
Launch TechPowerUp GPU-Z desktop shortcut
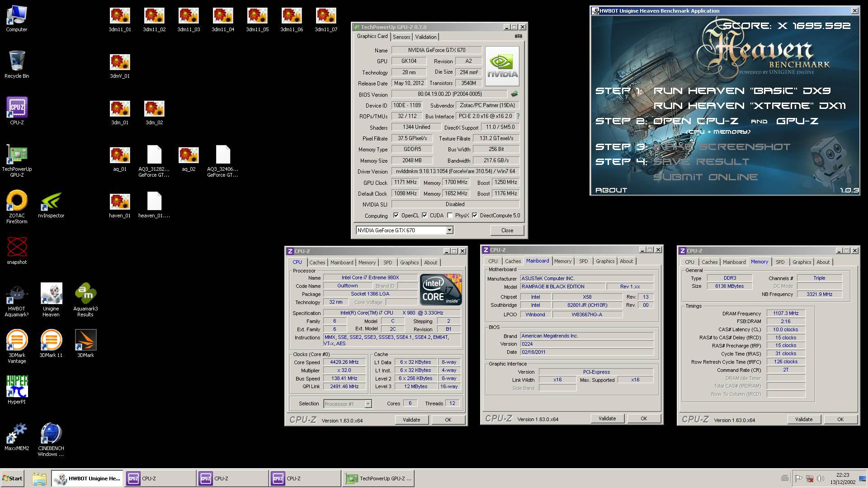pyautogui.click(x=17, y=160)
